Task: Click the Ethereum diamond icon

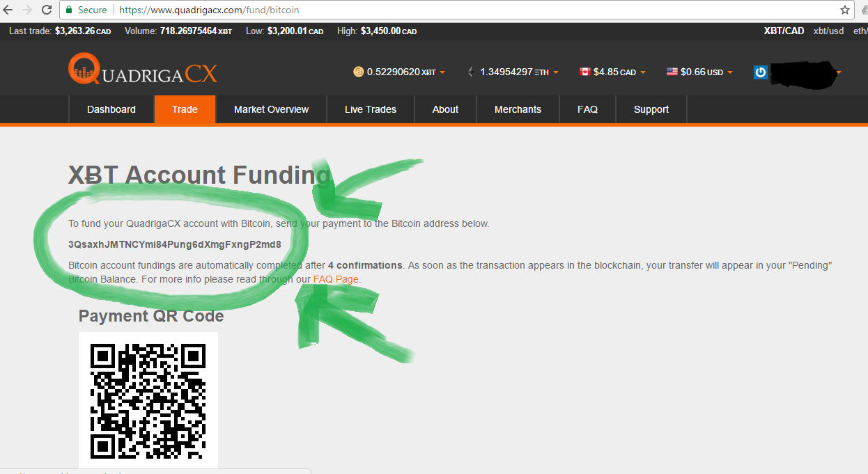Action: tap(471, 72)
